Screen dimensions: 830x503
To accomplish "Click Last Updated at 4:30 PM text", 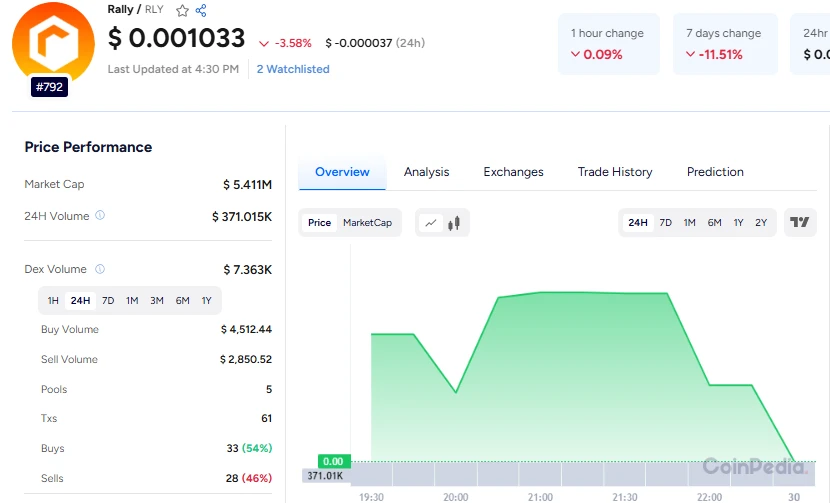I will click(x=173, y=69).
